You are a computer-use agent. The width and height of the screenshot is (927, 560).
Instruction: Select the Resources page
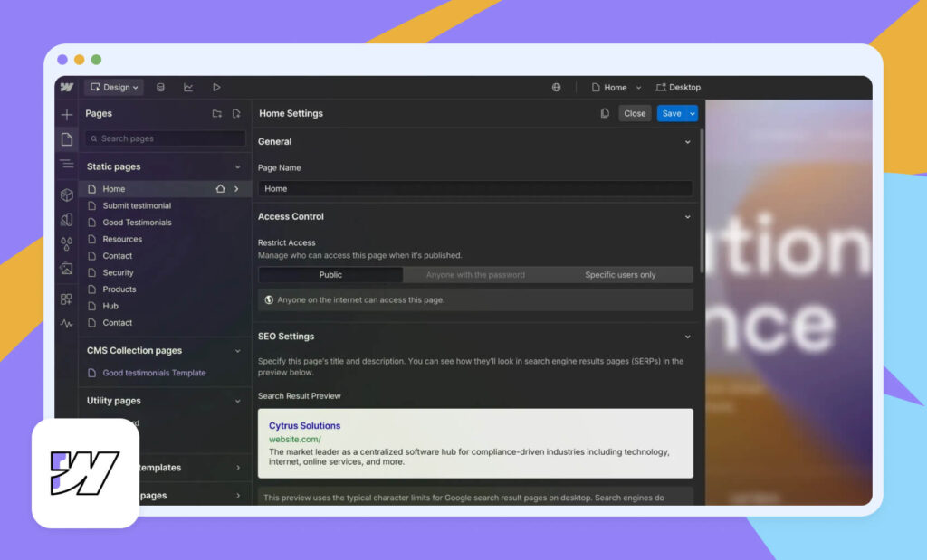[x=122, y=239]
